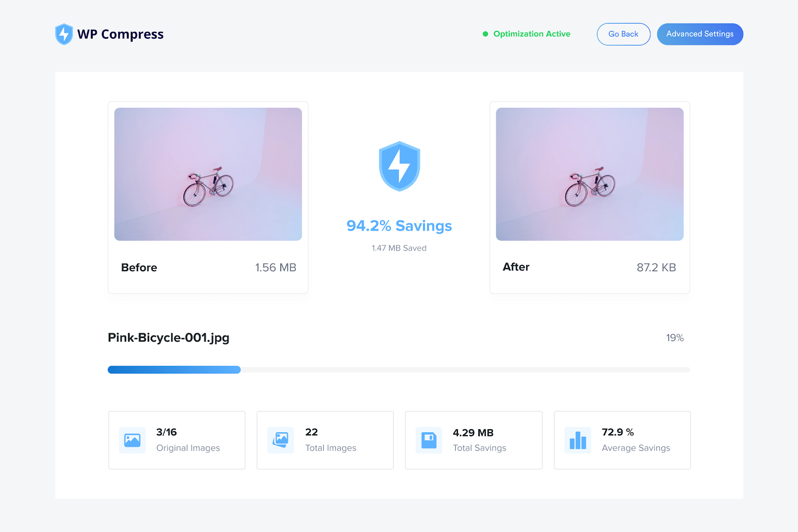Click the large center lightning shield icon
The width and height of the screenshot is (798, 532).
click(399, 167)
